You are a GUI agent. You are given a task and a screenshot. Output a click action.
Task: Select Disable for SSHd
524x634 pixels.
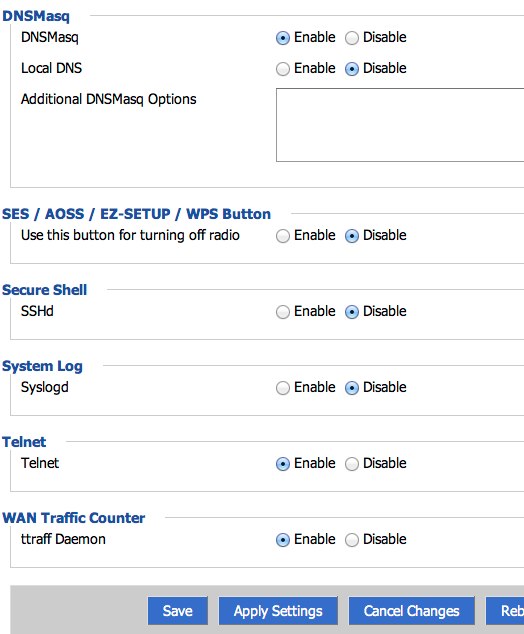[x=352, y=312]
